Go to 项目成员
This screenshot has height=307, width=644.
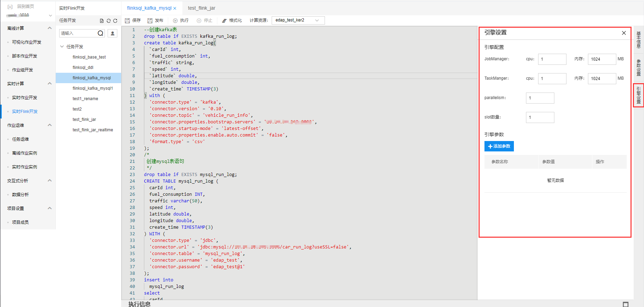click(x=20, y=222)
